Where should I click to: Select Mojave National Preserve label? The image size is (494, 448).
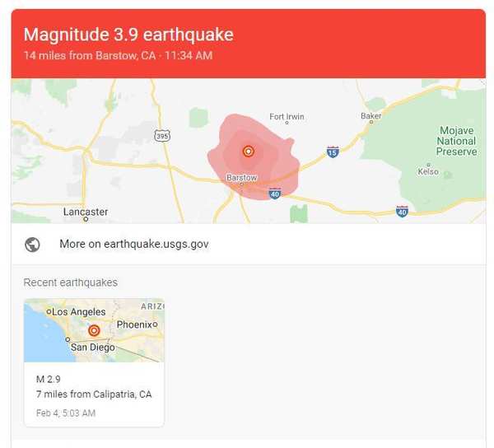point(456,141)
